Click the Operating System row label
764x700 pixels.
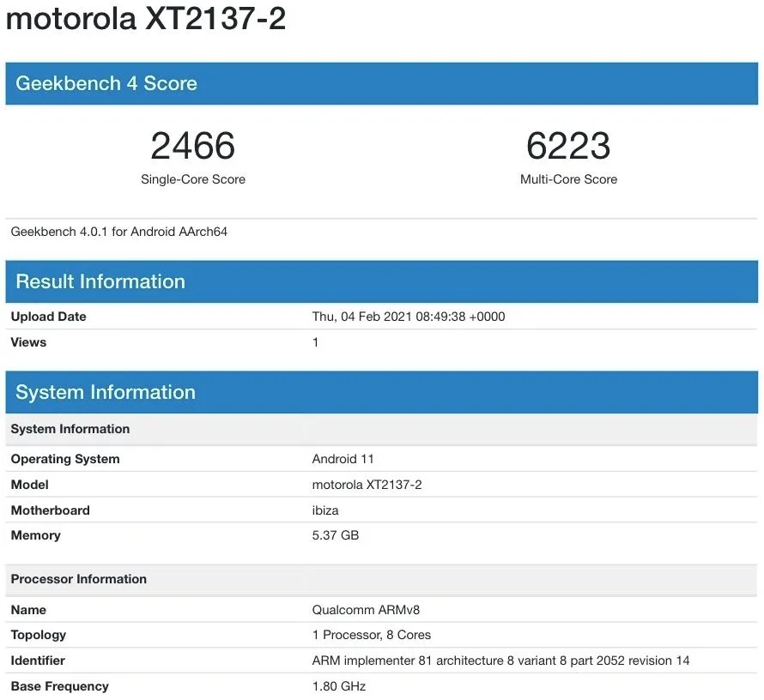[x=64, y=458]
